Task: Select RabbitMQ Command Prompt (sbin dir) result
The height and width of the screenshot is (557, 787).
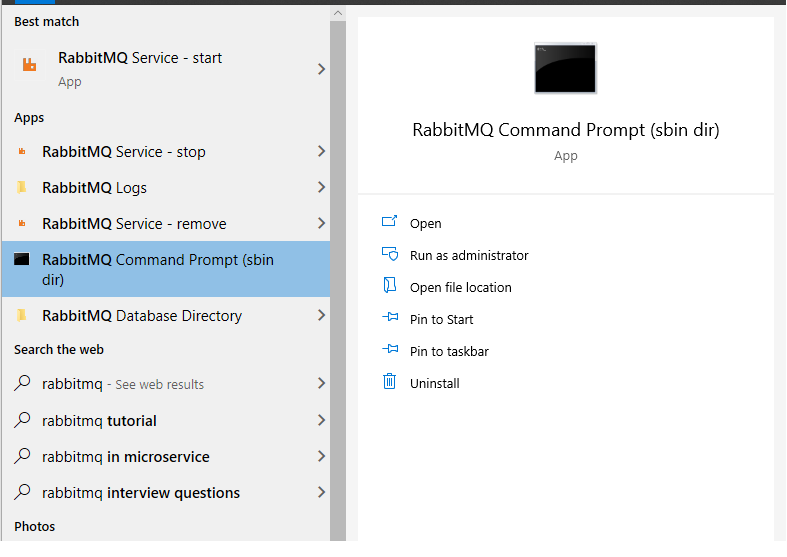Action: click(166, 269)
